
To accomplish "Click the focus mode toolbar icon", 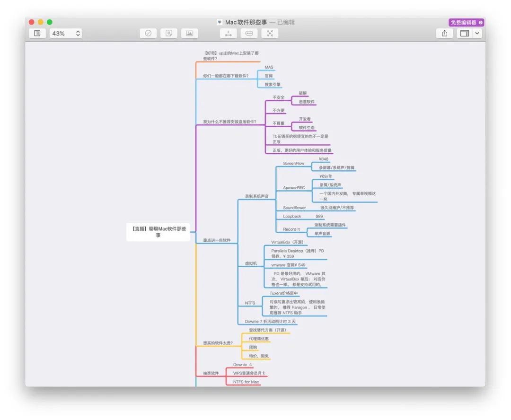I will [x=270, y=33].
